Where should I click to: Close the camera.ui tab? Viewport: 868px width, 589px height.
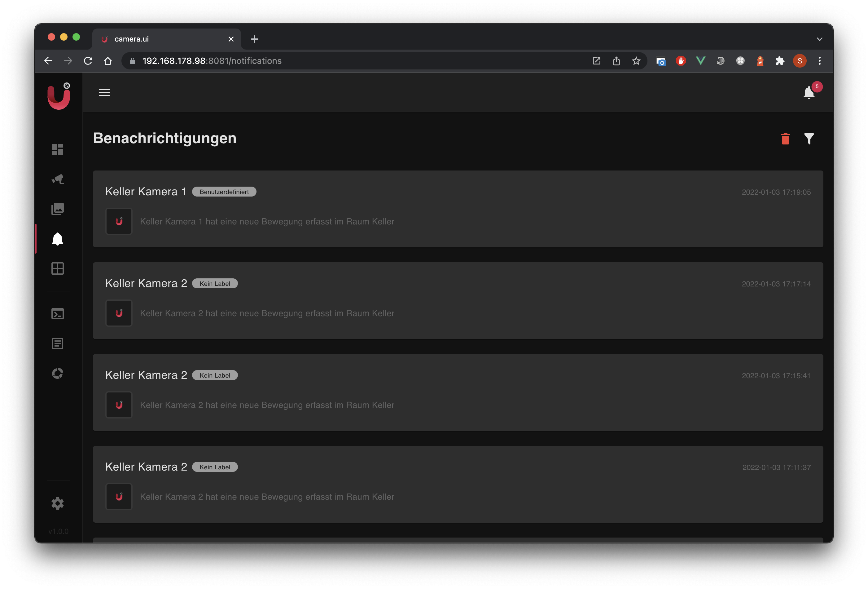tap(231, 39)
